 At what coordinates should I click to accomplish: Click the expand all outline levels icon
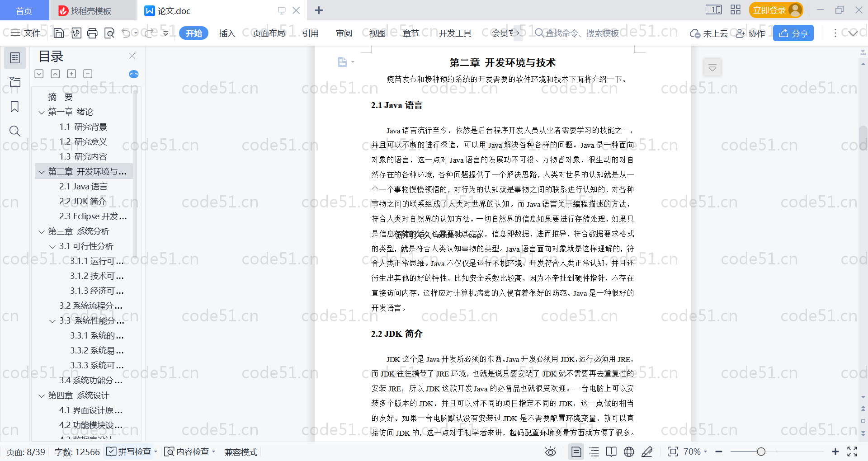39,74
